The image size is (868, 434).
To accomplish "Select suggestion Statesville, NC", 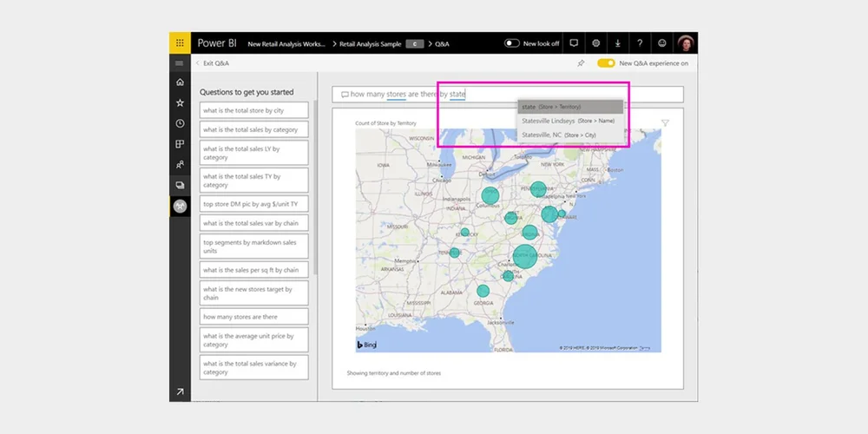I will click(570, 135).
